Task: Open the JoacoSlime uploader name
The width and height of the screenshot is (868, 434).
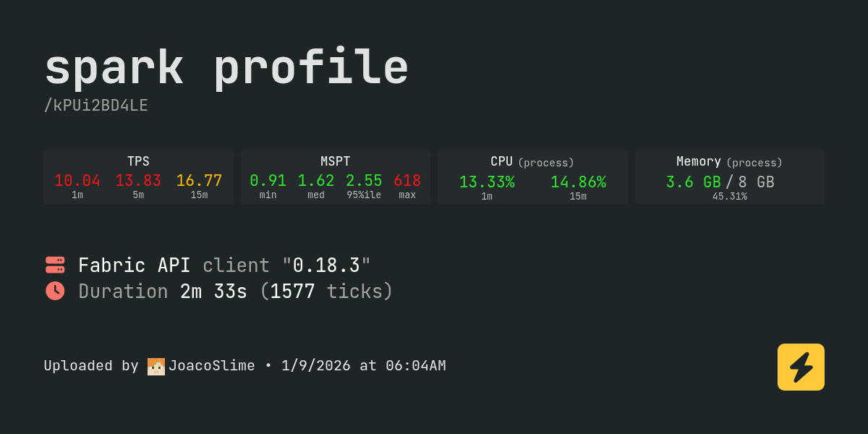Action: coord(211,366)
